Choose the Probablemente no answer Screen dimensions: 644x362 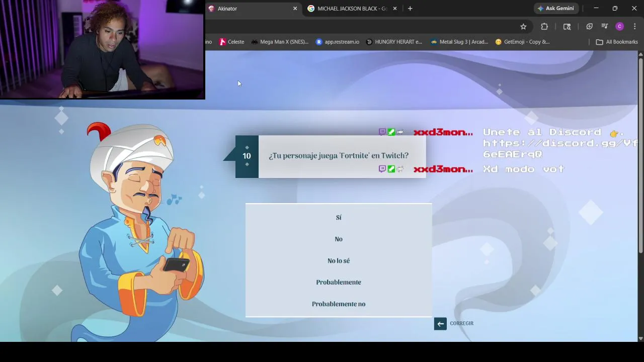click(339, 304)
